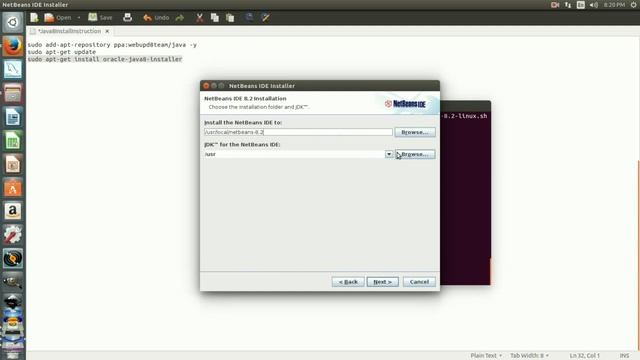640x360 pixels.
Task: Open the Ubuntu Dash launcher
Action: coord(13,22)
